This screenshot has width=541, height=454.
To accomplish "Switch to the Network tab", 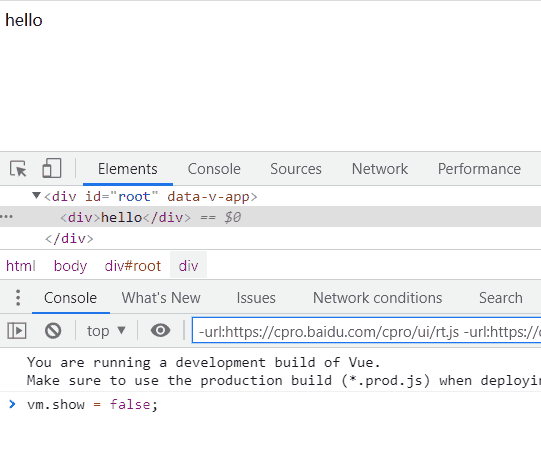I will click(x=380, y=169).
